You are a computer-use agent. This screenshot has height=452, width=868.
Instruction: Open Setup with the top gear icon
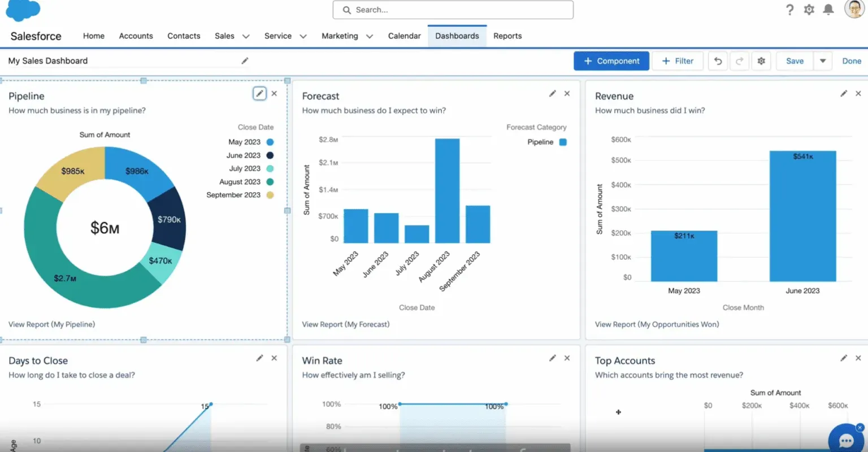809,10
